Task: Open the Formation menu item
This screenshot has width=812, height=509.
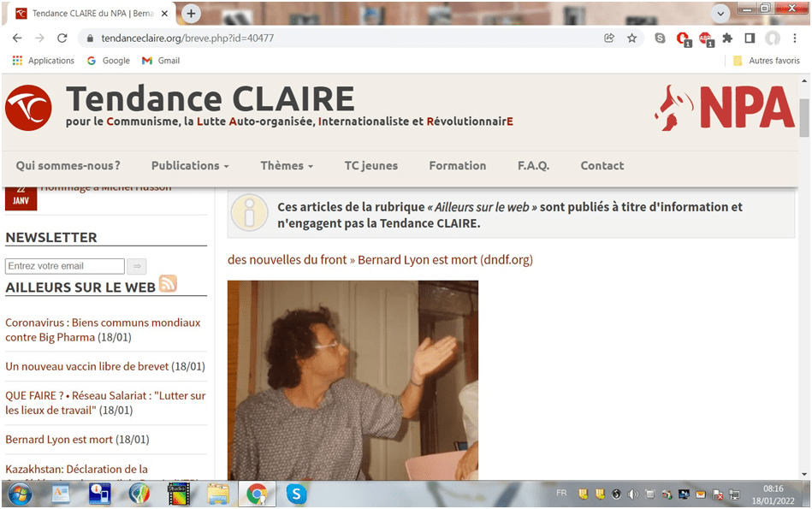Action: point(458,166)
